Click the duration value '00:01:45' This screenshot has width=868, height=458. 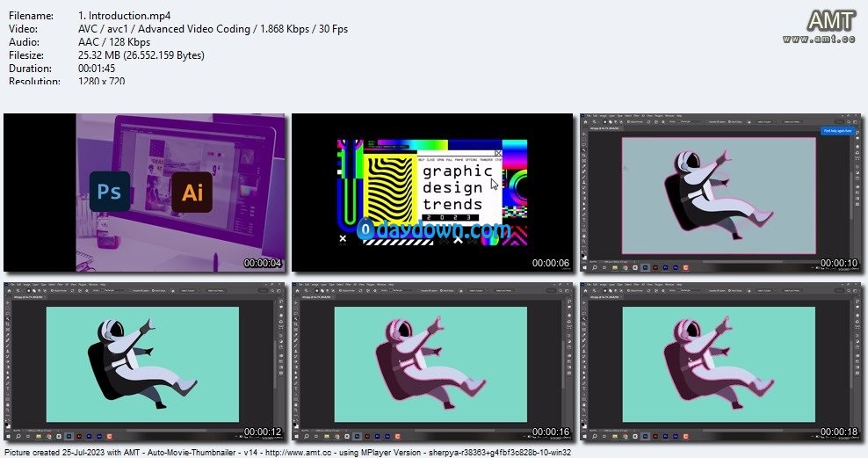tap(97, 69)
